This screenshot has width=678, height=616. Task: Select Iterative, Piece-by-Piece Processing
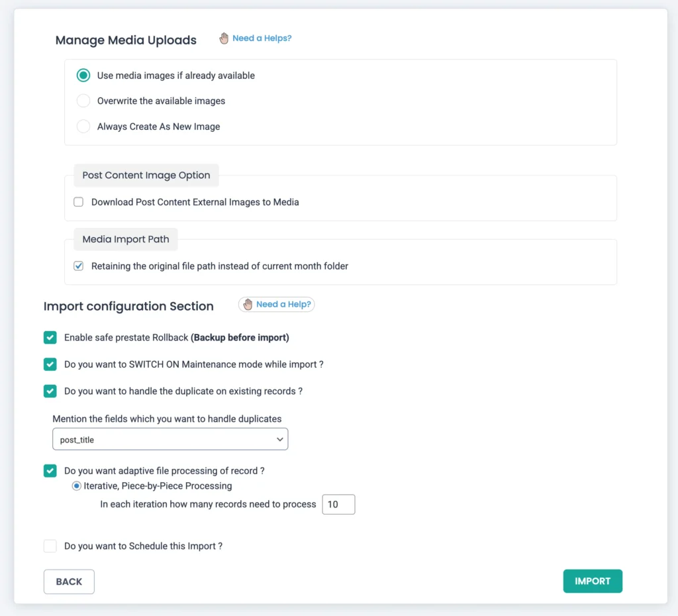76,486
